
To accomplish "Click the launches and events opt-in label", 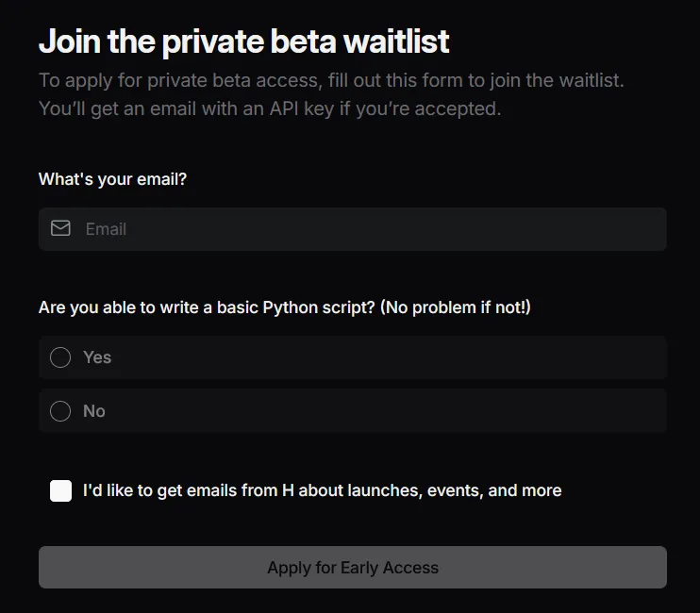I will [x=323, y=490].
